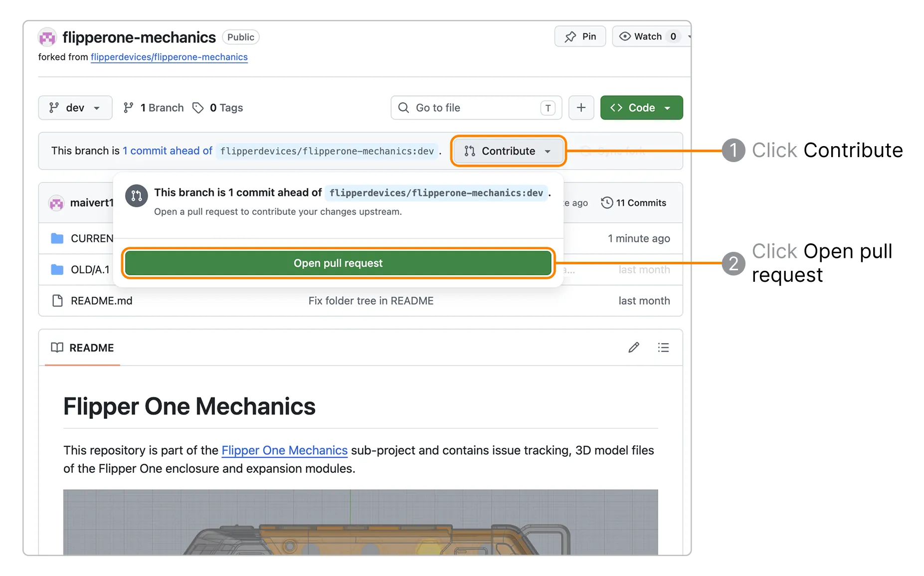Click the green Open pull request button
The image size is (924, 576).
pos(338,263)
